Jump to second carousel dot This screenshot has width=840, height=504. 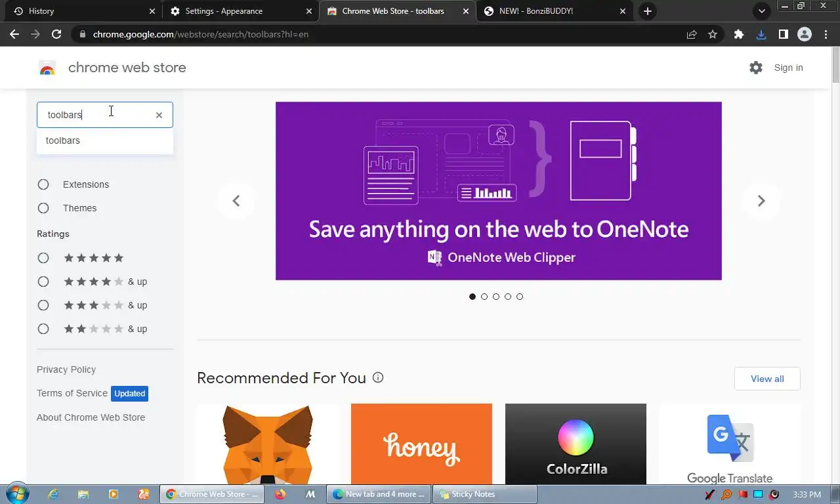[x=484, y=297]
